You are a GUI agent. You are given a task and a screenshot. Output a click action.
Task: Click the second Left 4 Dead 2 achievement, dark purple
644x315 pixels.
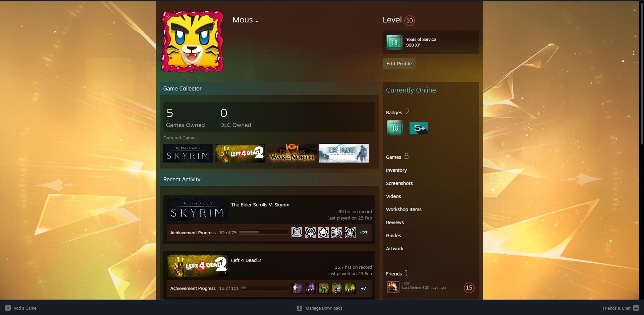[x=310, y=288]
